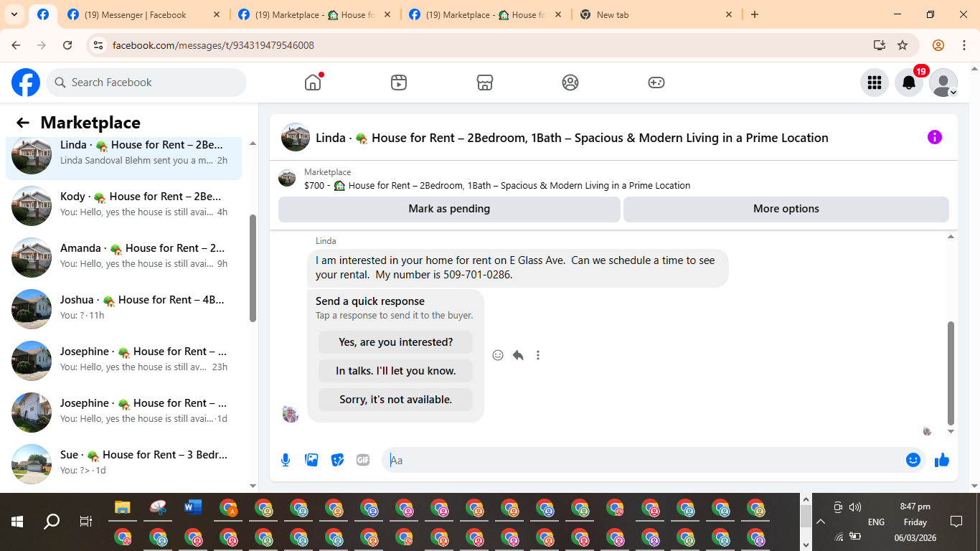Open Windows Task View
The image size is (980, 551).
(x=86, y=522)
